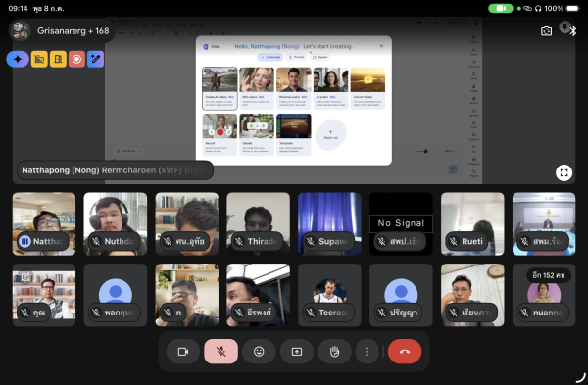The width and height of the screenshot is (588, 385).
Task: Open the three-dot more options menu
Action: click(367, 352)
